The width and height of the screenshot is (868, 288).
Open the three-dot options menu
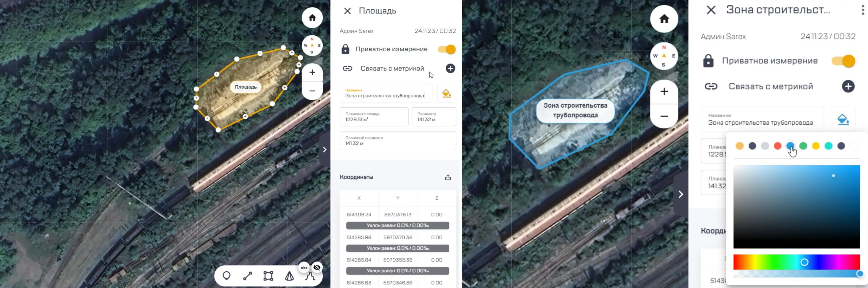[x=863, y=10]
